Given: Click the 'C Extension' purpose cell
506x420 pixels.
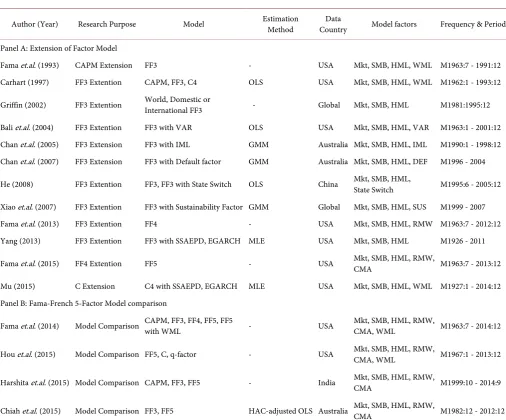Looking at the screenshot, I should point(95,286).
